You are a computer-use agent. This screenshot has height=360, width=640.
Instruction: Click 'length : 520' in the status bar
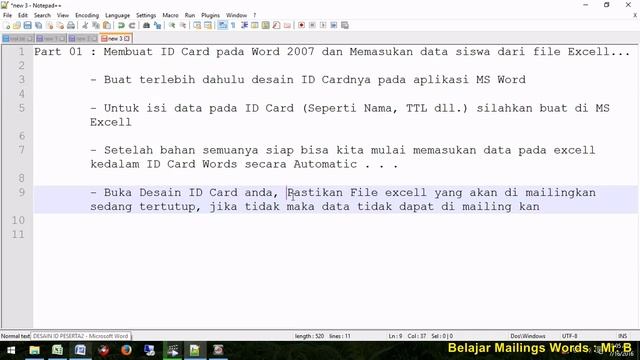click(309, 336)
